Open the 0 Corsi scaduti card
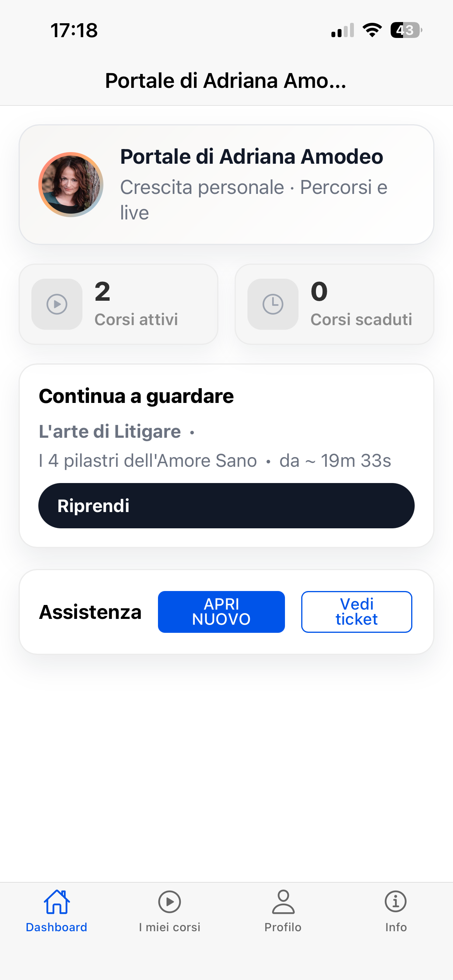 tap(335, 304)
